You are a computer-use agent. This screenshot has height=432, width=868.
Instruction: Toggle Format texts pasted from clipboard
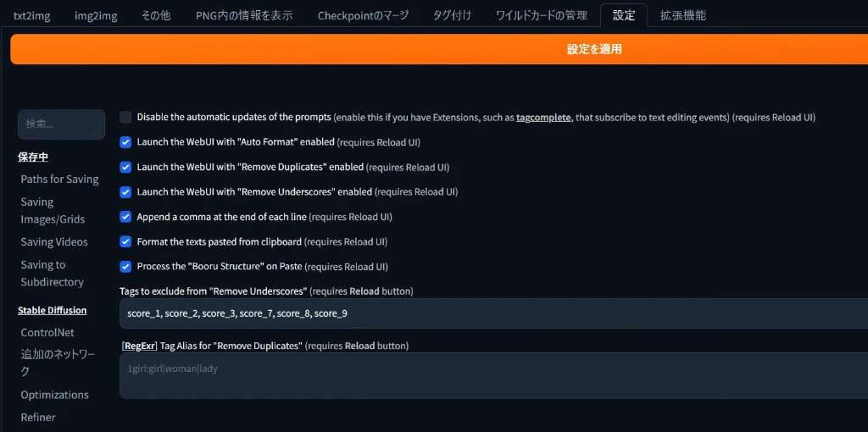point(125,241)
